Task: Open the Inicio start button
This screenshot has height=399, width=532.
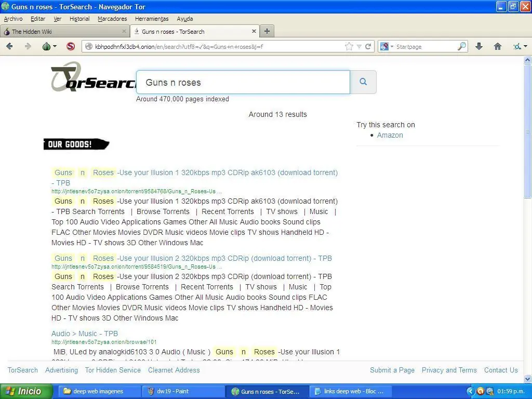Action: (26, 391)
